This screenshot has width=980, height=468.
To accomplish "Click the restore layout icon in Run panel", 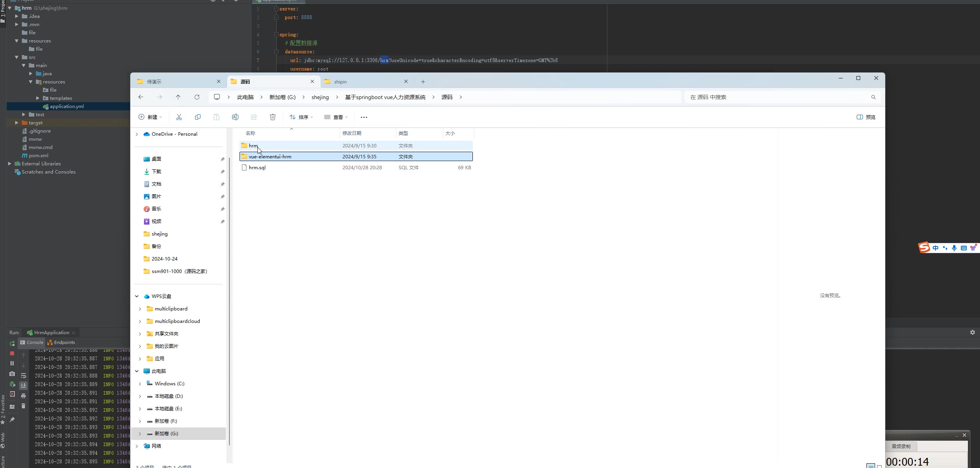I will (x=12, y=406).
